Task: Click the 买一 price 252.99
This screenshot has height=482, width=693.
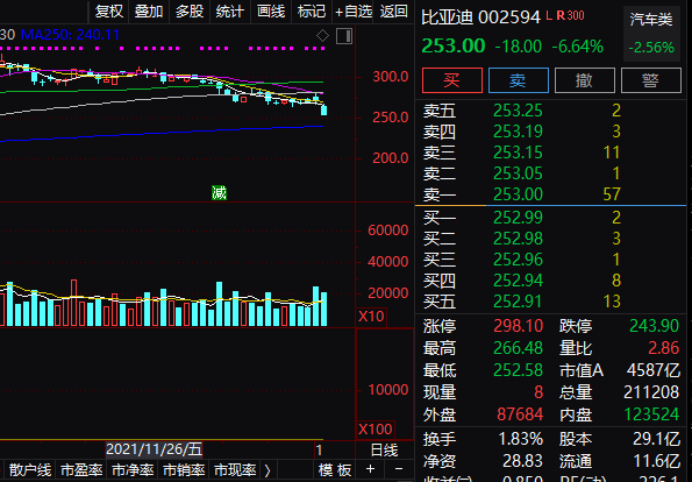Action: coord(518,217)
